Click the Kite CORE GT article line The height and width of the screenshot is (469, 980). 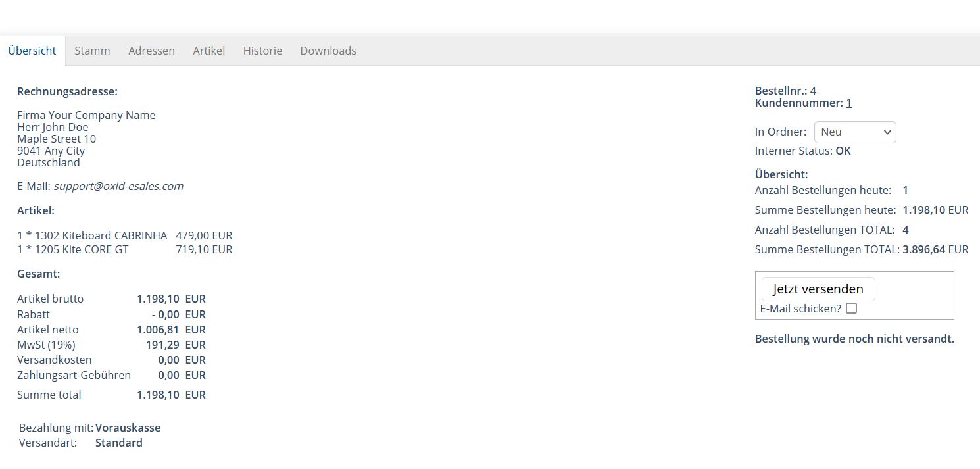[x=73, y=249]
